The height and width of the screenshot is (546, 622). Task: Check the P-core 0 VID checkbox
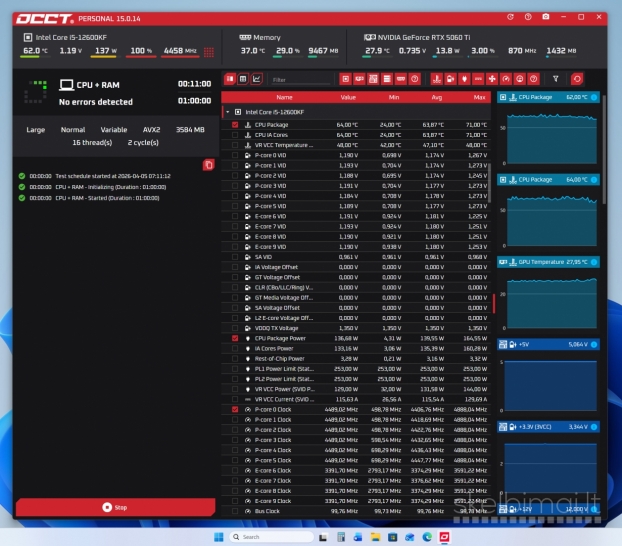[x=235, y=155]
